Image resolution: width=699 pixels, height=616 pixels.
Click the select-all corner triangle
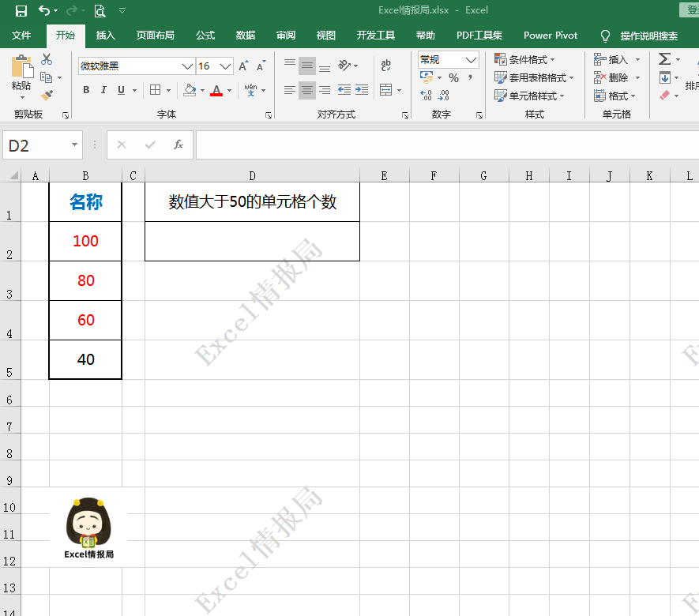coord(13,175)
